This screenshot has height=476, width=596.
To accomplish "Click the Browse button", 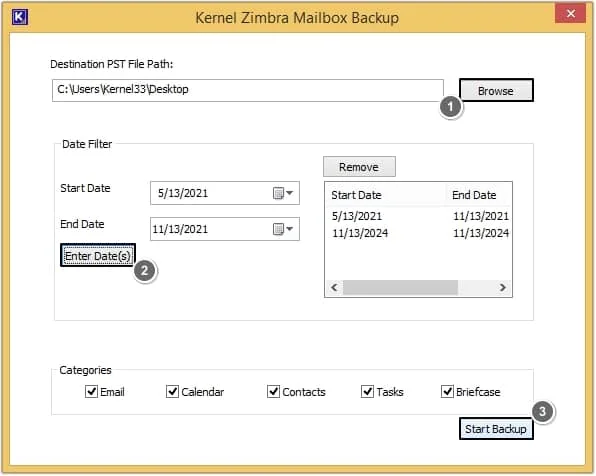I will pyautogui.click(x=496, y=91).
